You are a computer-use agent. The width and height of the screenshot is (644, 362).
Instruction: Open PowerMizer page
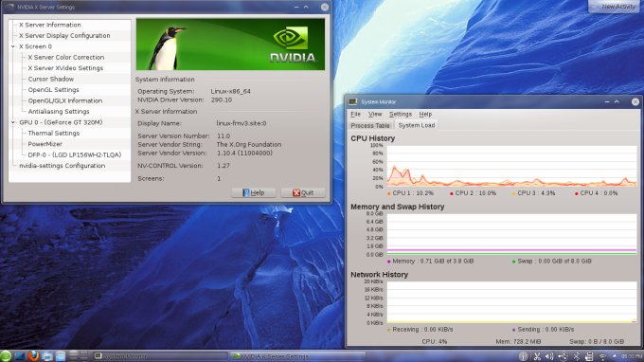(x=45, y=144)
